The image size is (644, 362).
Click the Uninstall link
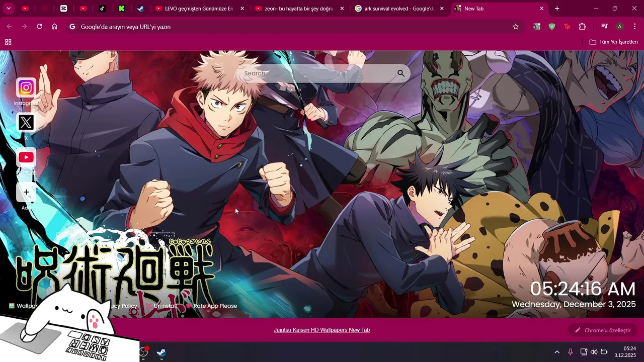click(x=162, y=306)
